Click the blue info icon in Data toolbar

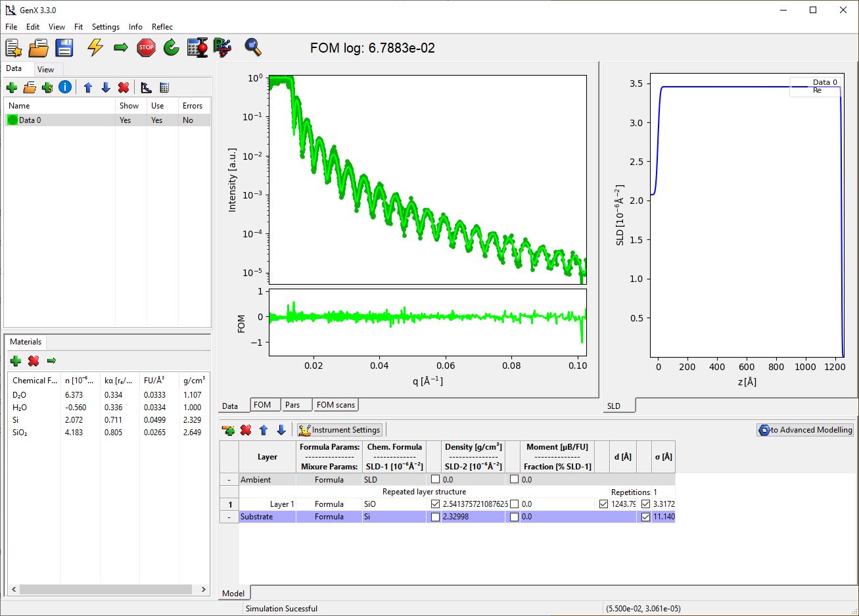tap(65, 87)
